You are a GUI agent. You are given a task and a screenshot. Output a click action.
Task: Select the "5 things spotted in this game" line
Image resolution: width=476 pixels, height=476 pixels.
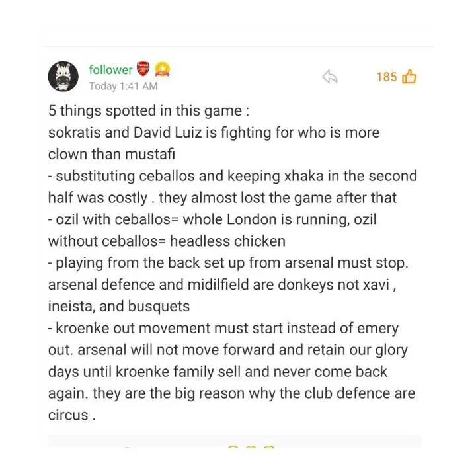pyautogui.click(x=149, y=111)
